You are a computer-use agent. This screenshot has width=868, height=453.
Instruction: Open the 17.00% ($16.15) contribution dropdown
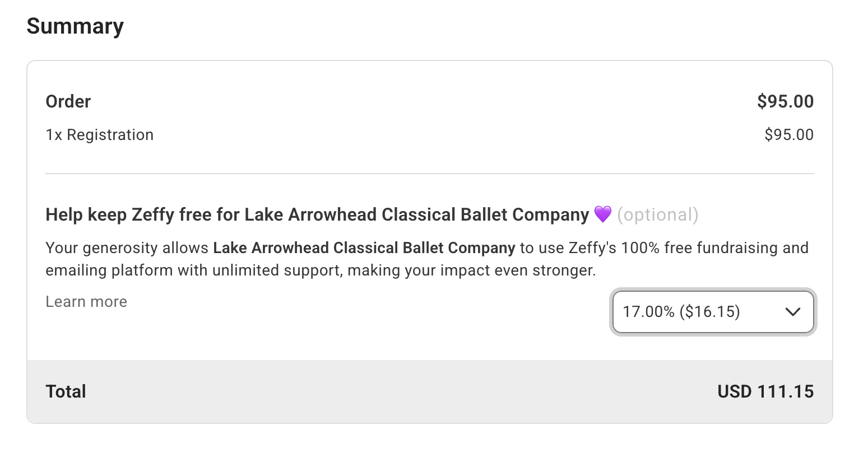(700, 312)
